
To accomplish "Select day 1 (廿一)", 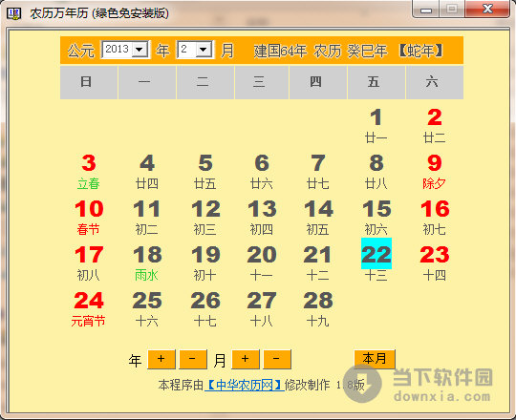I will coord(376,126).
